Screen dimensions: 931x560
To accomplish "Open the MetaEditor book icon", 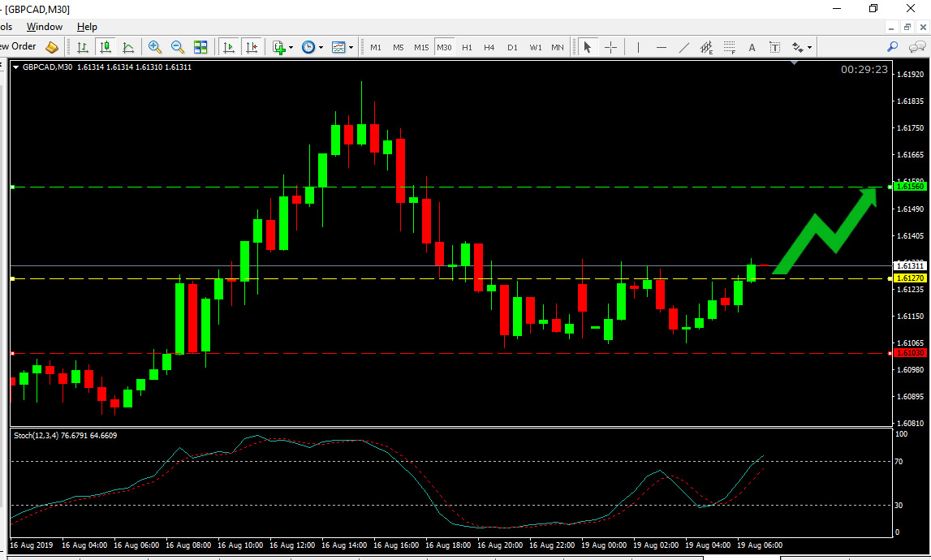I will (52, 47).
